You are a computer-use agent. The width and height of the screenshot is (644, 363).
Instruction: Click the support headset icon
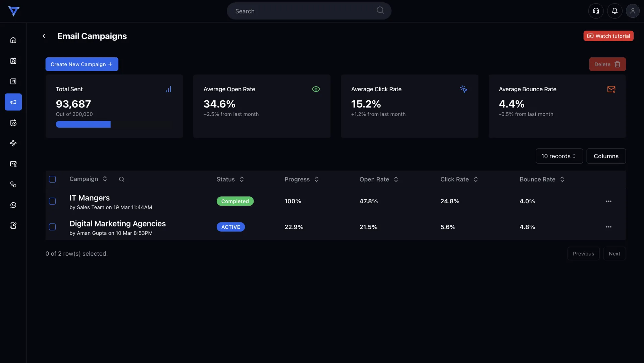click(596, 11)
